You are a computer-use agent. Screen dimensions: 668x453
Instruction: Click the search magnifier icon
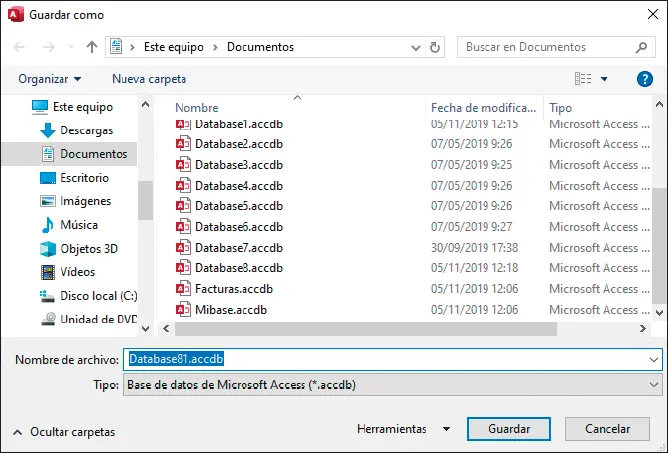[x=642, y=47]
